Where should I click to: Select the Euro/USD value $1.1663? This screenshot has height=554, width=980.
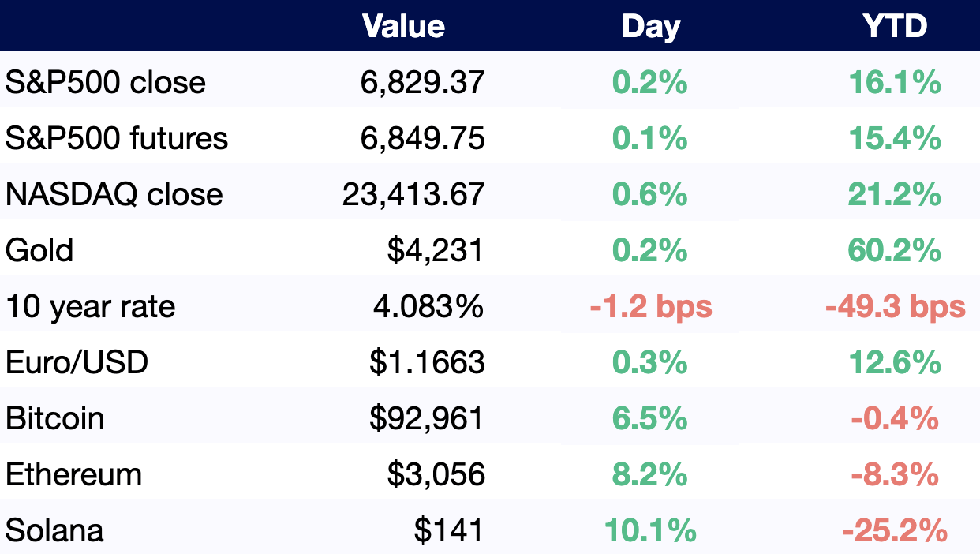(427, 362)
